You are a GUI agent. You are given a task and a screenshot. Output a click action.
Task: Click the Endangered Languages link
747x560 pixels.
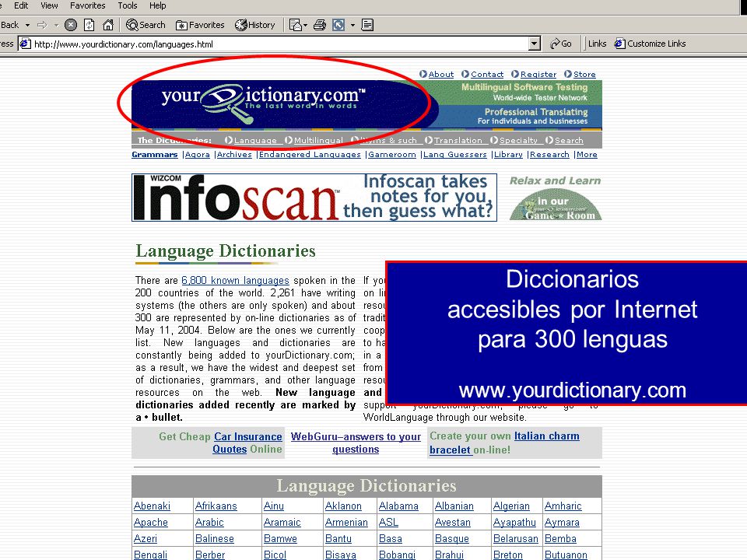coord(310,154)
